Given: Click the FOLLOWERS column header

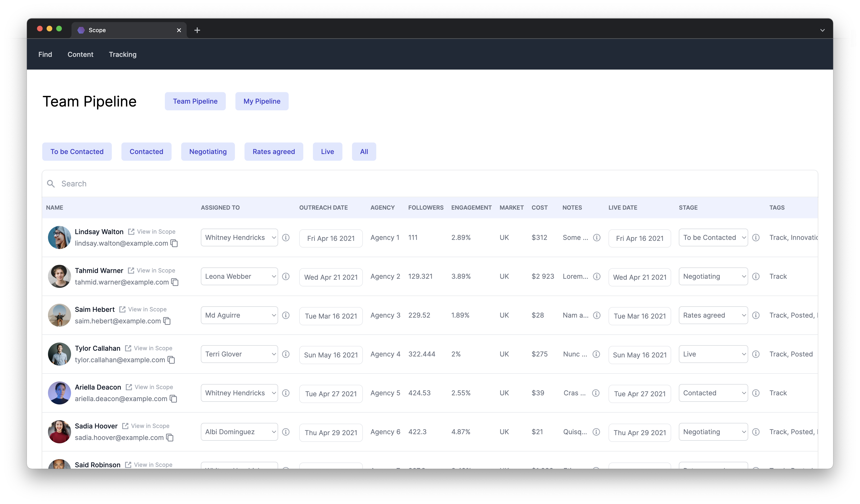Looking at the screenshot, I should tap(426, 208).
